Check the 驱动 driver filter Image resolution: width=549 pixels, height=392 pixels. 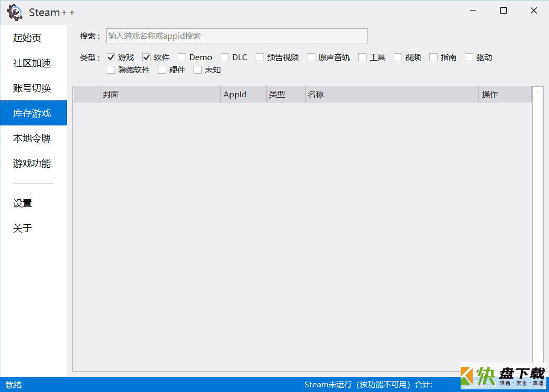[x=469, y=57]
